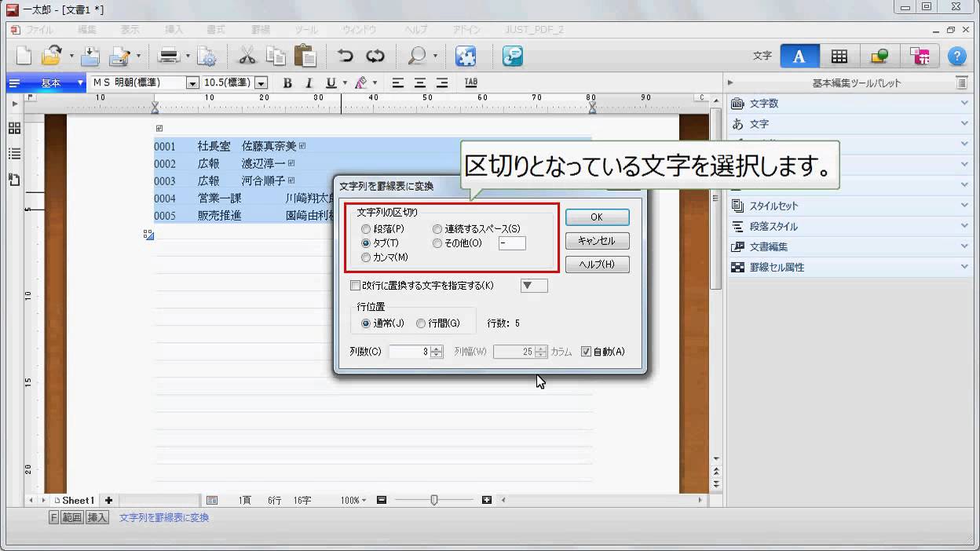Screen dimensions: 980x551
Task: Click the Undo arrow icon
Action: 346,56
